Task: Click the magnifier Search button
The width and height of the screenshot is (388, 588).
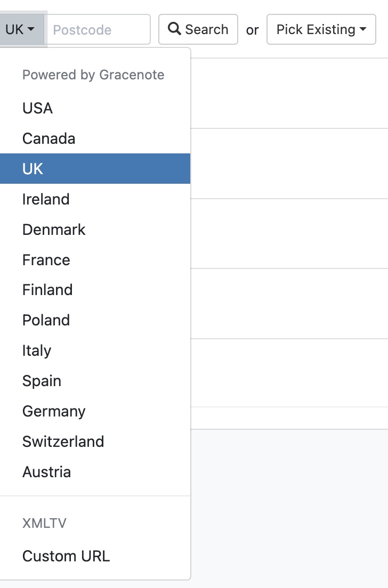Action: click(x=198, y=29)
